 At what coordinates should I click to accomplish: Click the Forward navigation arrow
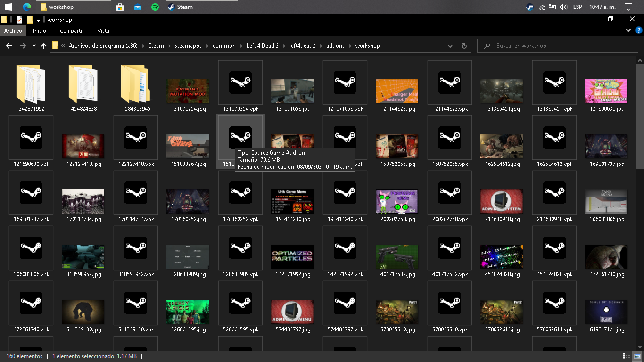[23, 46]
